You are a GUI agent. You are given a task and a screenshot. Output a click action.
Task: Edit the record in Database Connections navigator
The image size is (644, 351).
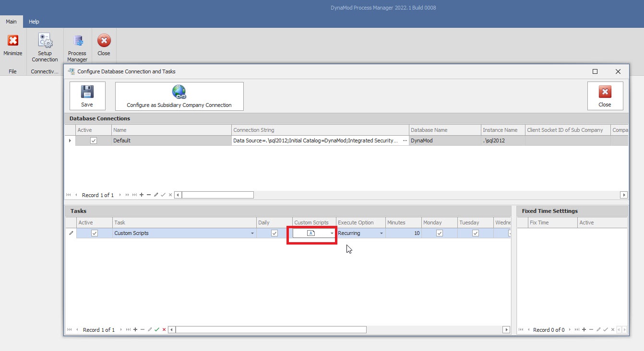[x=156, y=195]
